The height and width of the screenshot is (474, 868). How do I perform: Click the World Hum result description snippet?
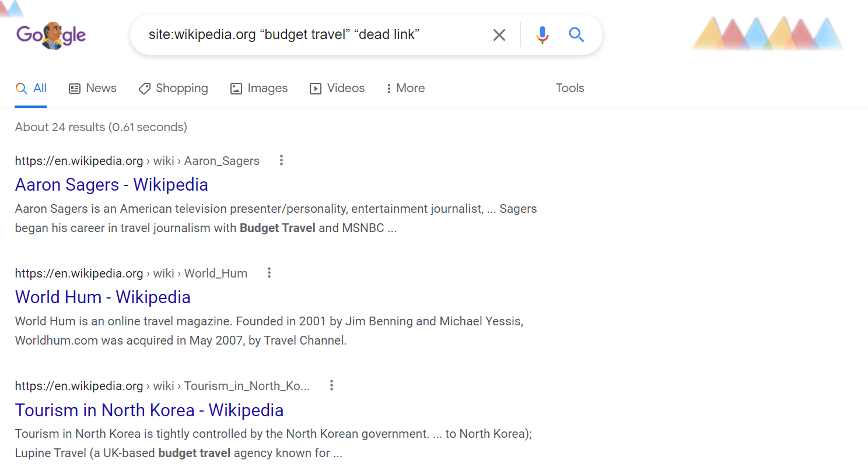[x=269, y=331]
